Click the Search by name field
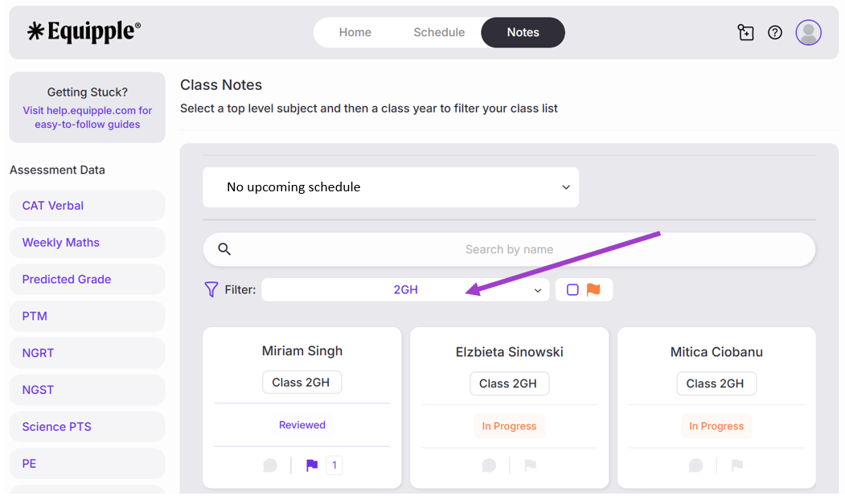This screenshot has width=845, height=504. point(509,249)
